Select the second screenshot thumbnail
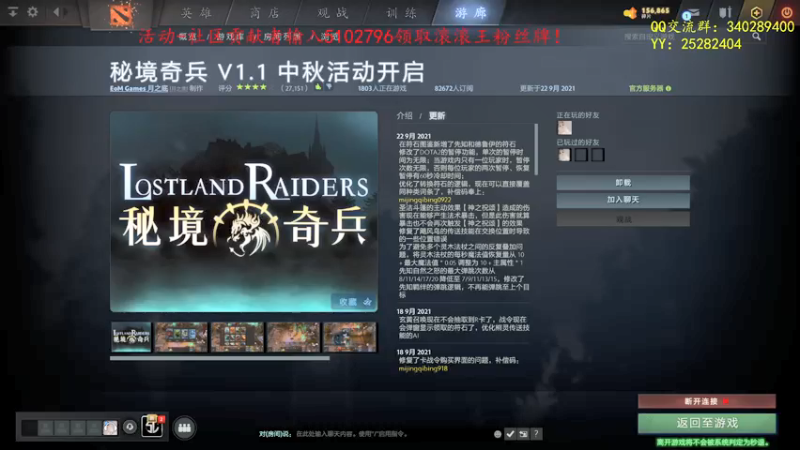The width and height of the screenshot is (800, 450). click(181, 337)
